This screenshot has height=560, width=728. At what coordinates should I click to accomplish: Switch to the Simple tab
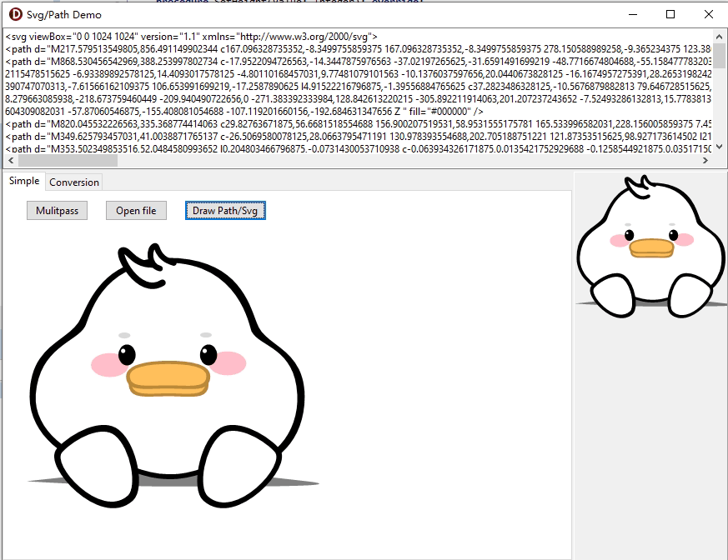[x=24, y=181]
